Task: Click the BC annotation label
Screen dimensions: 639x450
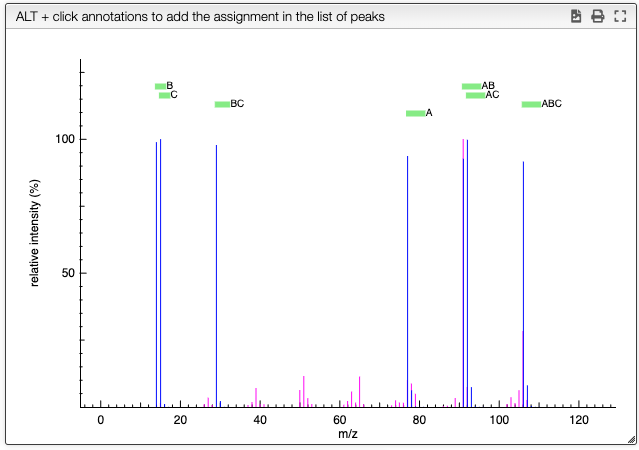Action: tap(237, 104)
